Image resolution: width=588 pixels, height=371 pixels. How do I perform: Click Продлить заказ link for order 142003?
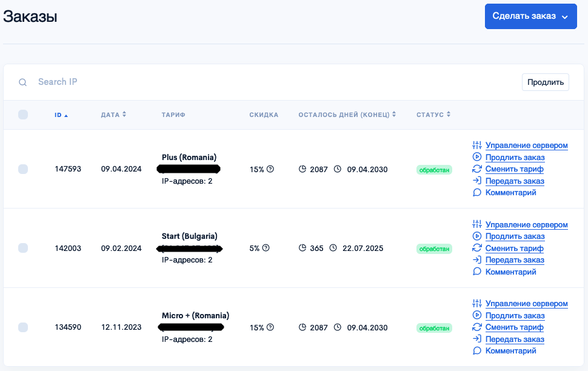[515, 236]
